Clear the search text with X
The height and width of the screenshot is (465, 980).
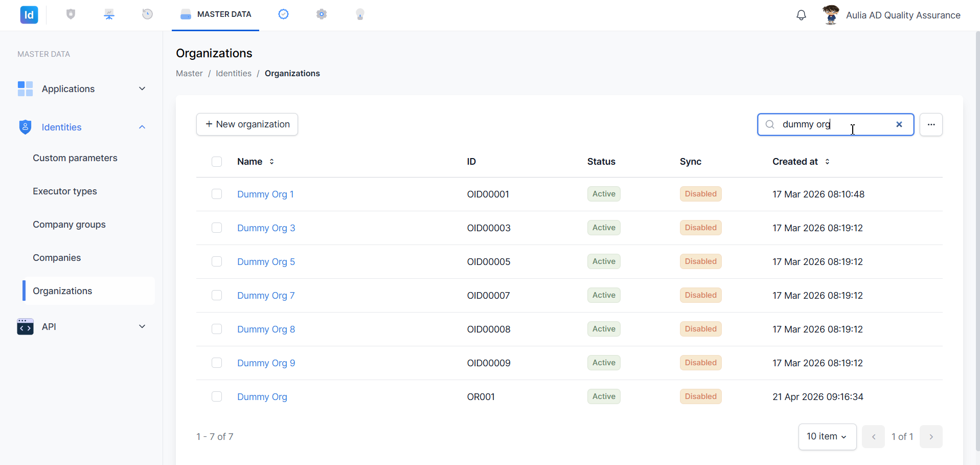[x=899, y=124]
